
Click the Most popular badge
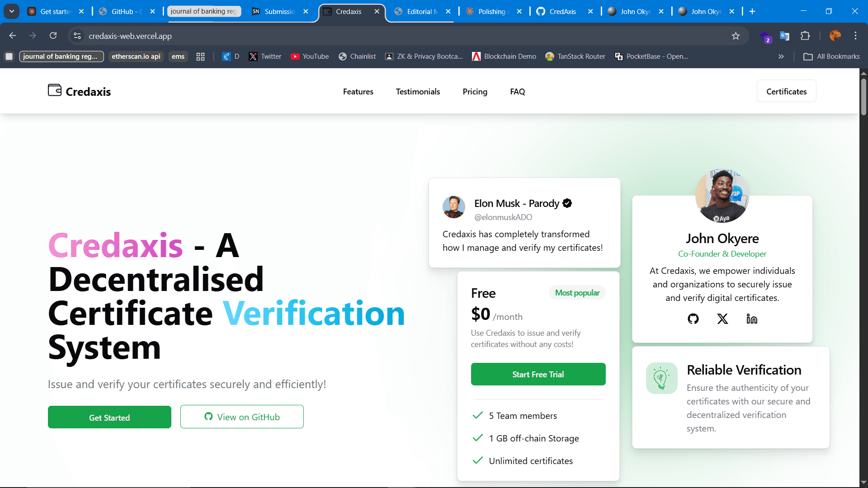pyautogui.click(x=577, y=293)
